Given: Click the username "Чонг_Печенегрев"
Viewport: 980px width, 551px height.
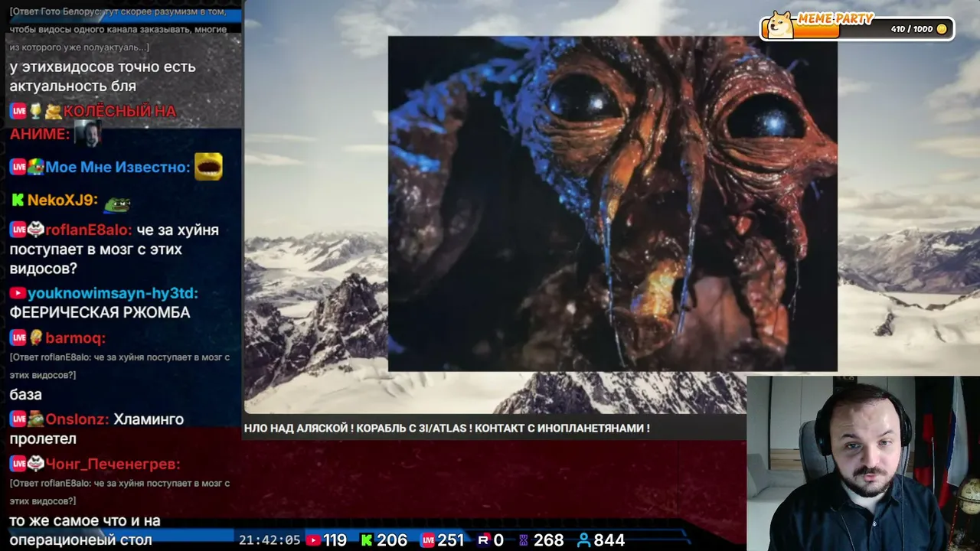Looking at the screenshot, I should coord(113,465).
